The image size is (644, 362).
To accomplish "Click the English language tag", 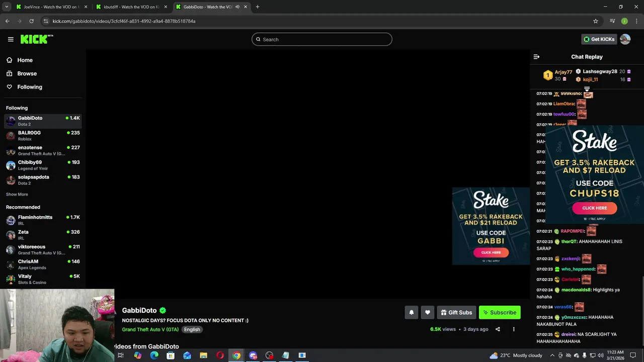I will click(x=192, y=329).
